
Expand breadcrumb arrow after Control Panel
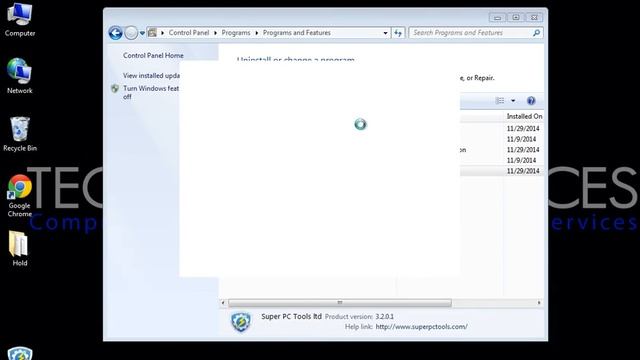pyautogui.click(x=216, y=33)
